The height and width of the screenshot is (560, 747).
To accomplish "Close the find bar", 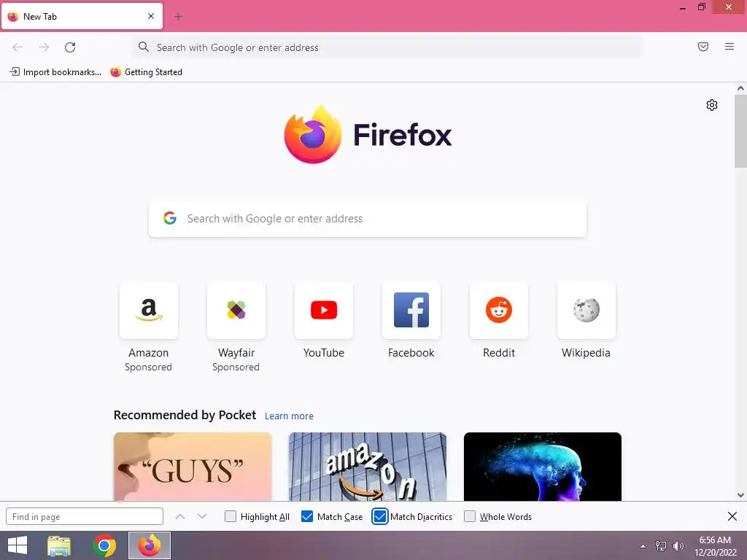I will [x=732, y=516].
